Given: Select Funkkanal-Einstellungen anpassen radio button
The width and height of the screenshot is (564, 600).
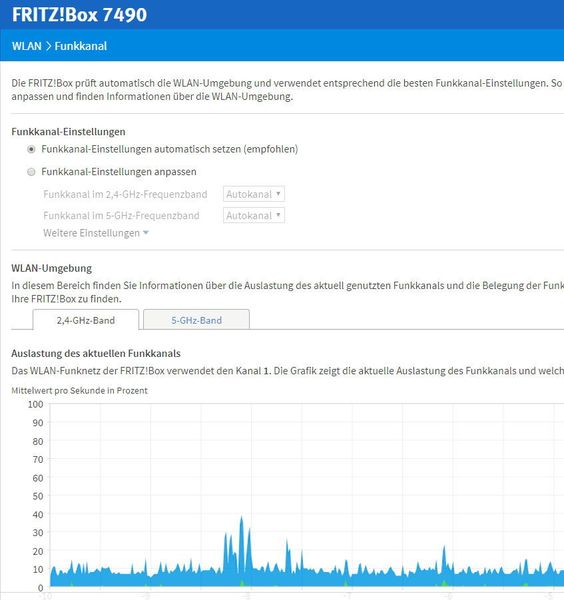Looking at the screenshot, I should point(31,172).
